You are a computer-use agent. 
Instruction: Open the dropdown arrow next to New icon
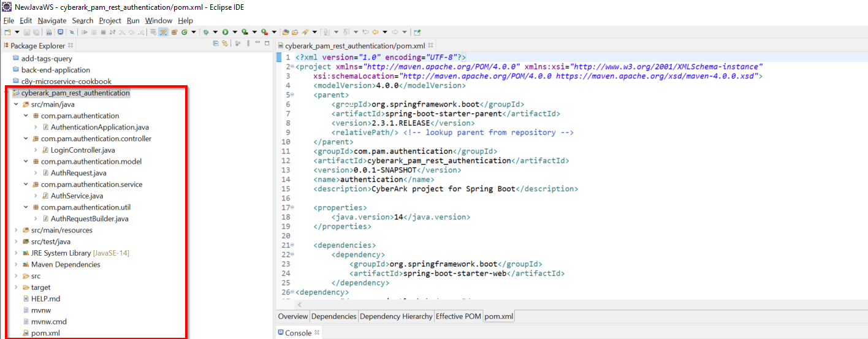point(17,32)
